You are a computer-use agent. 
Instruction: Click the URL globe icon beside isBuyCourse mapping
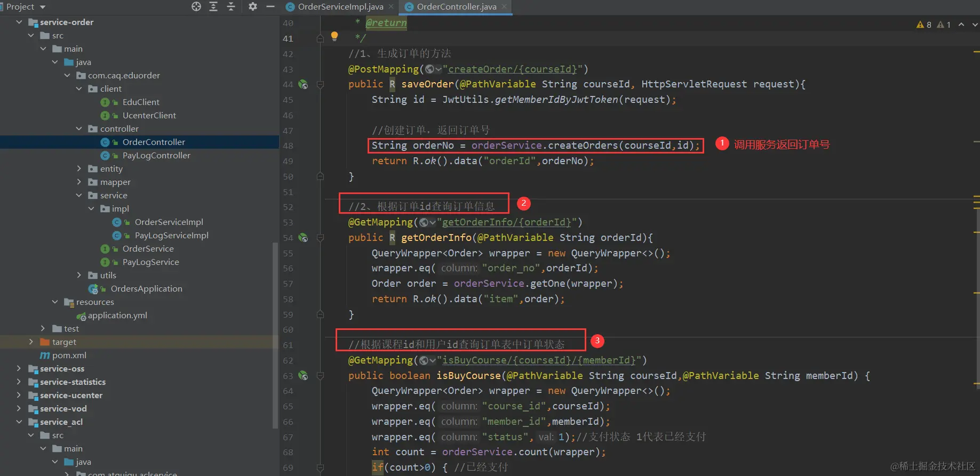point(427,360)
